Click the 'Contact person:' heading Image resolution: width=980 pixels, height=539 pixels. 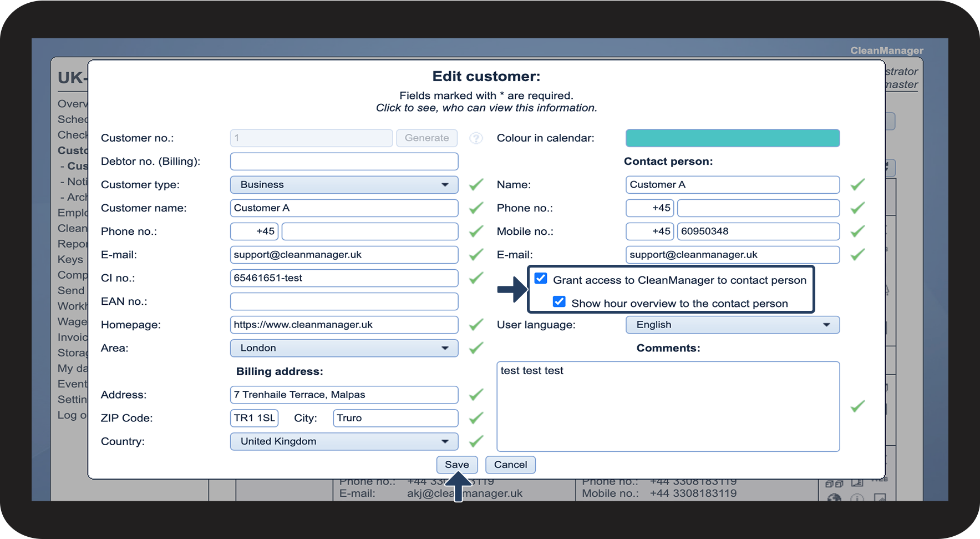point(668,162)
